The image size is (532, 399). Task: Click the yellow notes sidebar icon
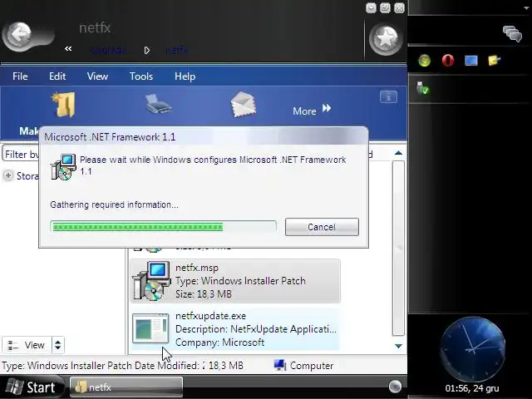(x=494, y=61)
